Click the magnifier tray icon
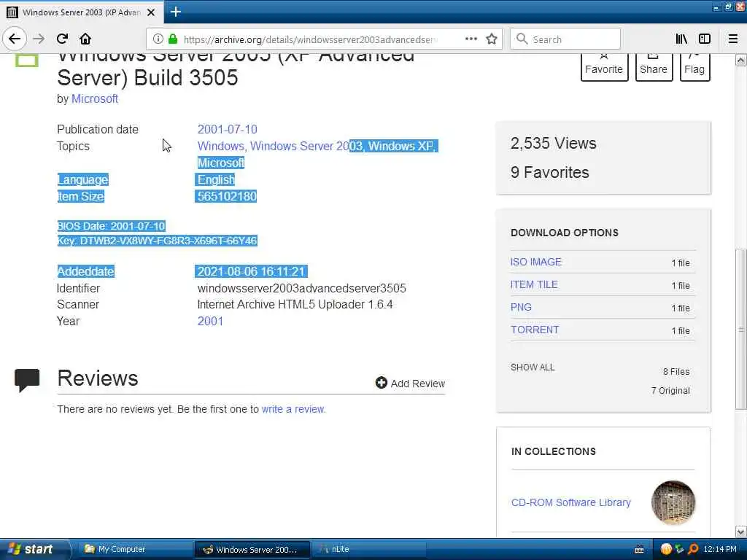 (693, 549)
